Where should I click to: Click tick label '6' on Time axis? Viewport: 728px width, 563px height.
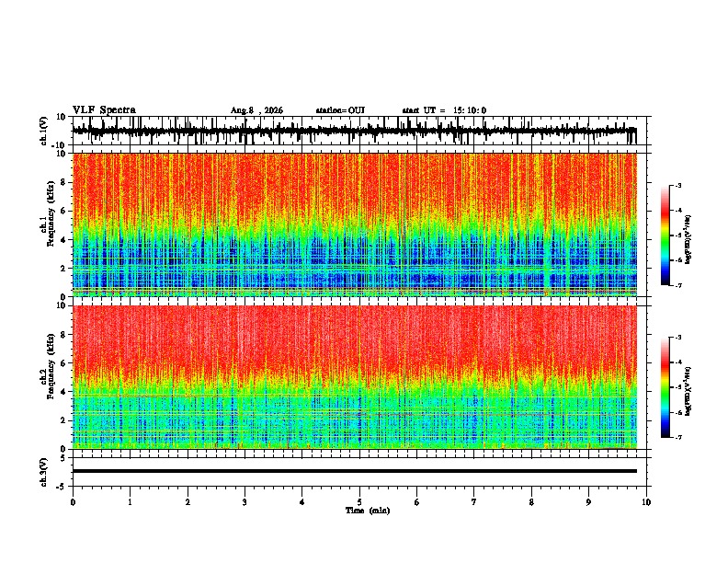[x=417, y=502]
